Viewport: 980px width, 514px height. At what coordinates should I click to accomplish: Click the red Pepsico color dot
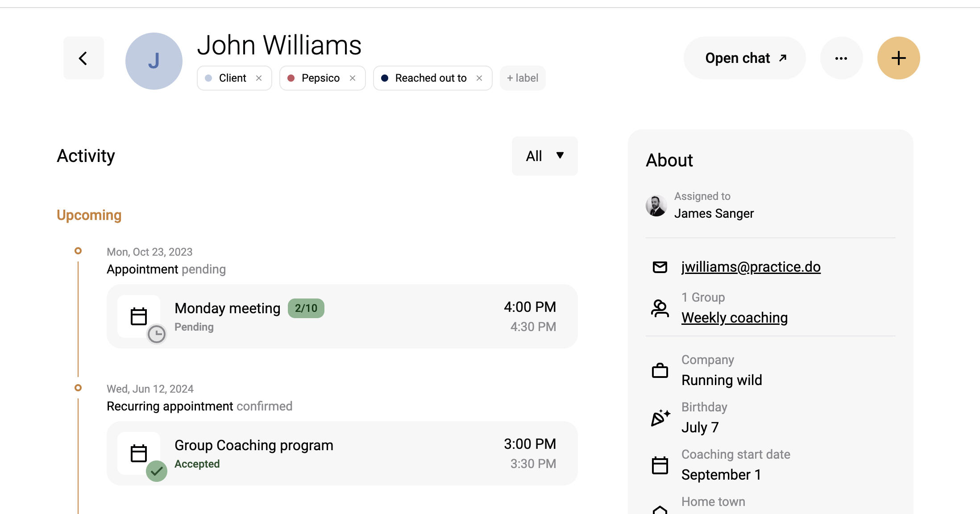coord(291,78)
